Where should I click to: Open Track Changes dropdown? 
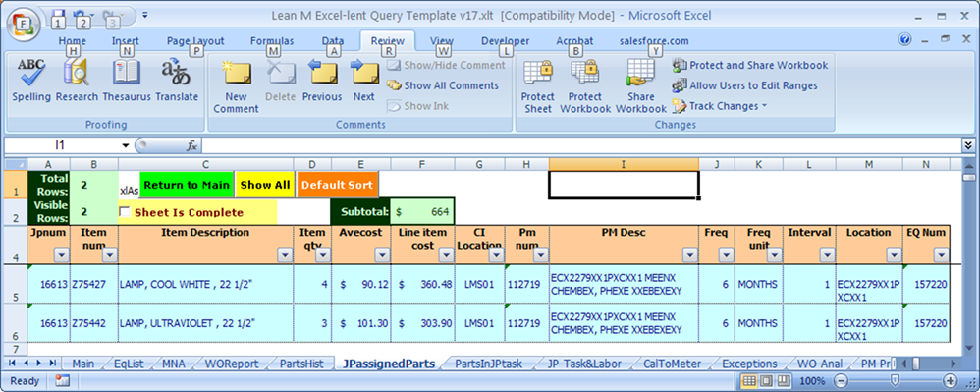coord(720,106)
